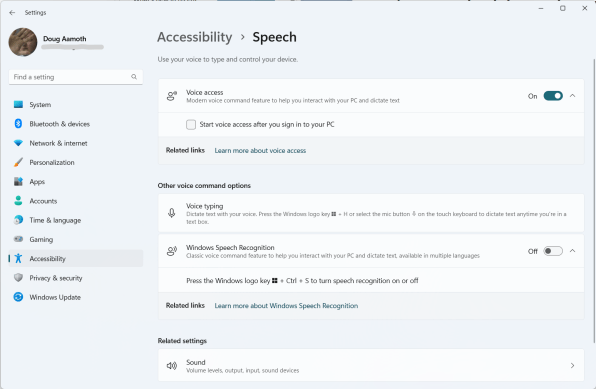The height and width of the screenshot is (389, 596).
Task: Click the Accessibility figure icon
Action: point(18,259)
